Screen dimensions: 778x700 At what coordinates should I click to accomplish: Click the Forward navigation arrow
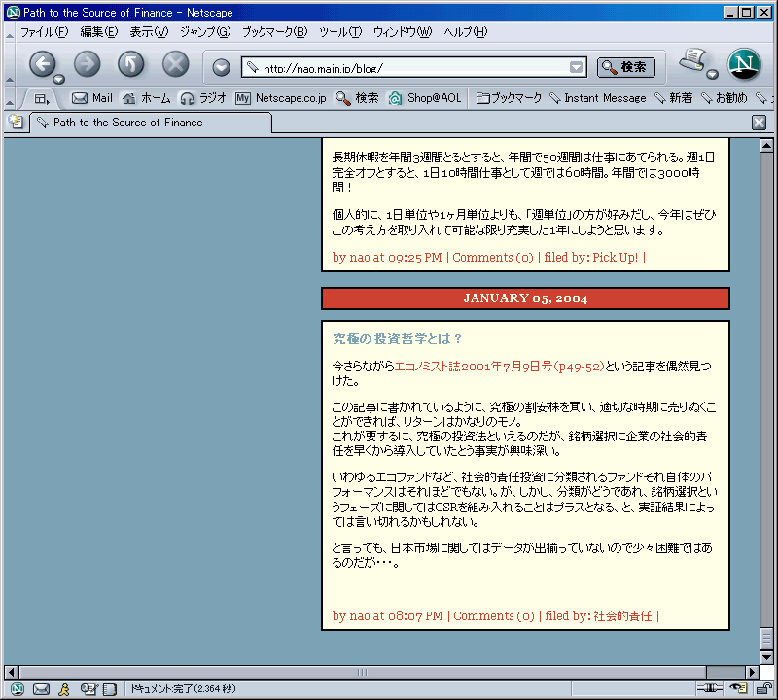point(87,63)
